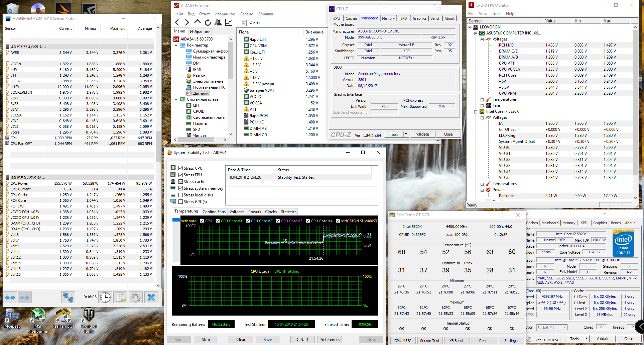Start HWiNFO logging with sheet-plus icon

120,297
